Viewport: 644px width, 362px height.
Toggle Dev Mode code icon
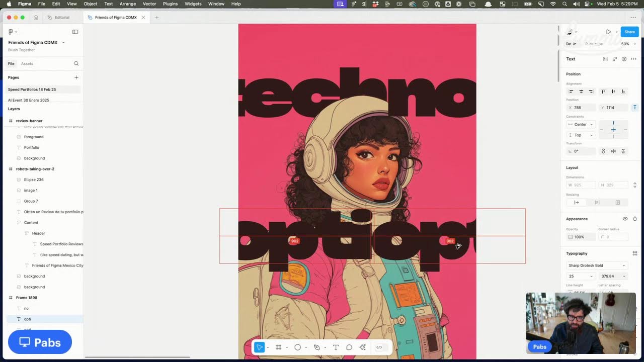pyautogui.click(x=379, y=347)
